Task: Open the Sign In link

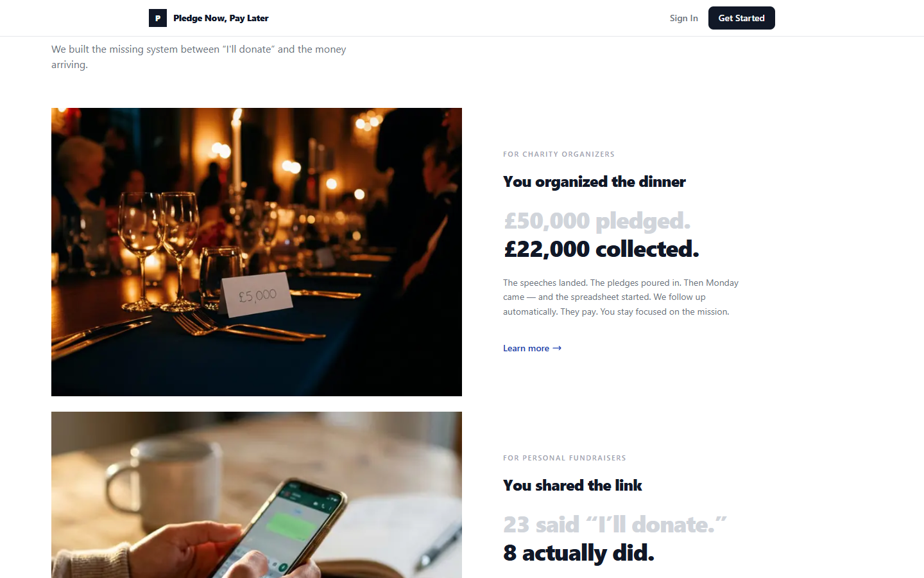Action: tap(683, 18)
